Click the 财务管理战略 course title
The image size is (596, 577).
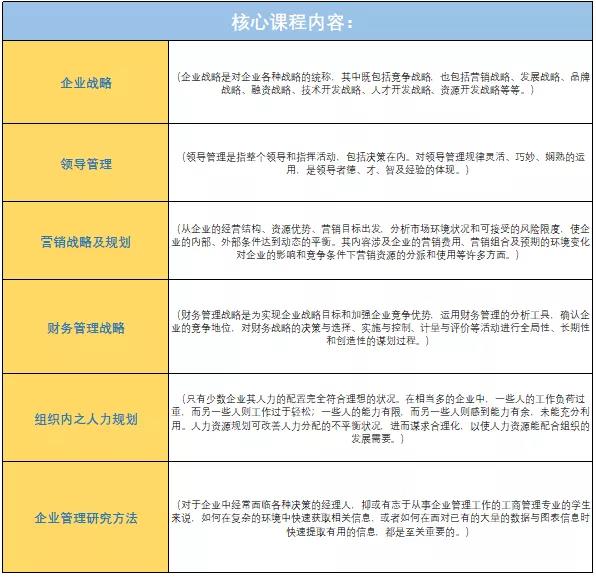[x=86, y=328]
